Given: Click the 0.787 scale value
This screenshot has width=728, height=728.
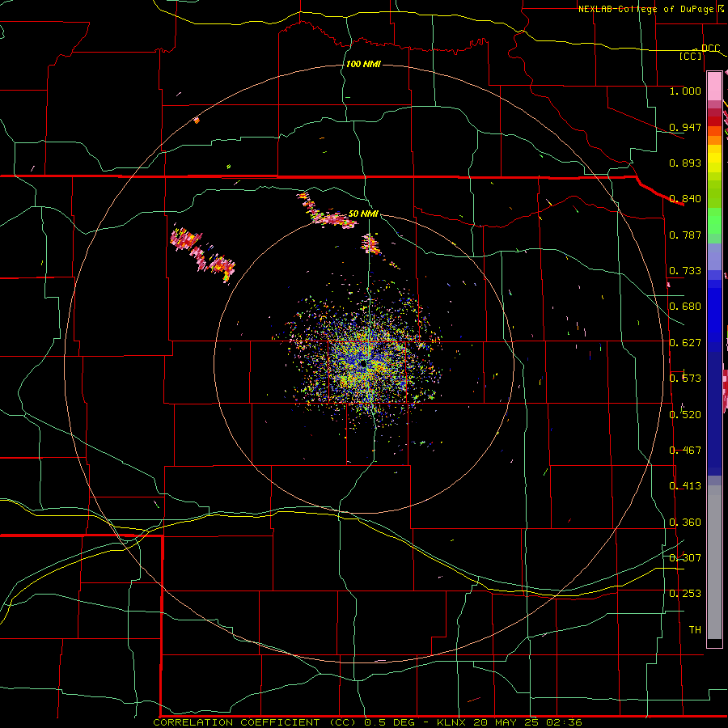Looking at the screenshot, I should click(685, 235).
